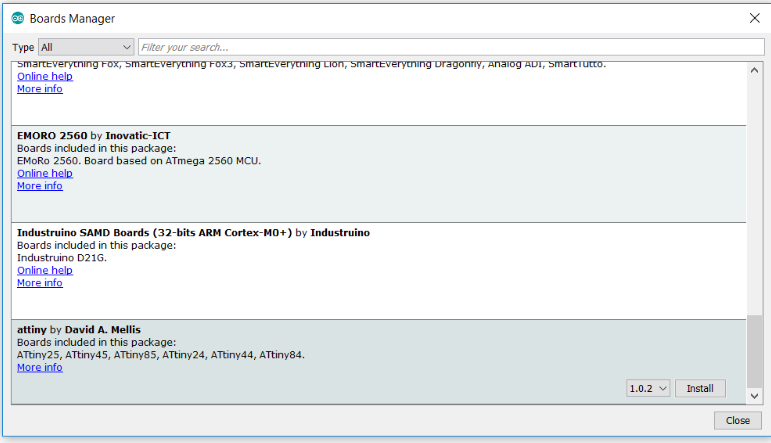Open More info link under EMORO 2560
This screenshot has width=771, height=443.
coord(40,186)
